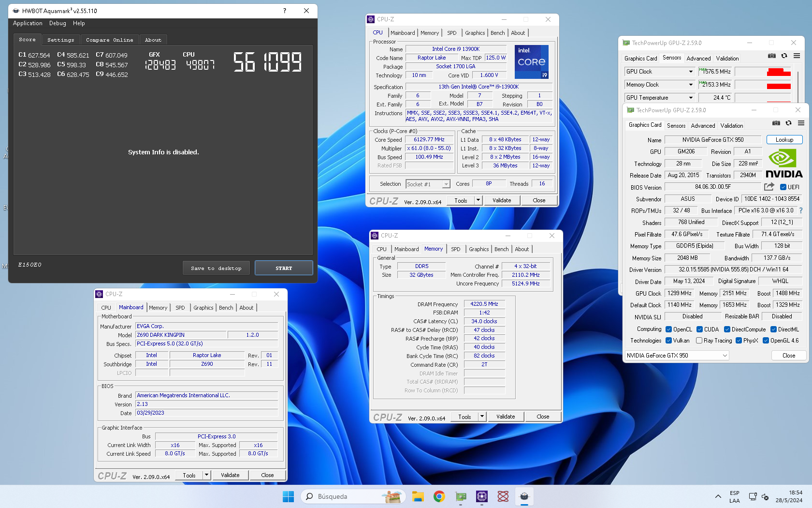Click the Intel Core i9 logo in CPU-Z
Viewport: 812px width, 508px height.
coord(531,62)
